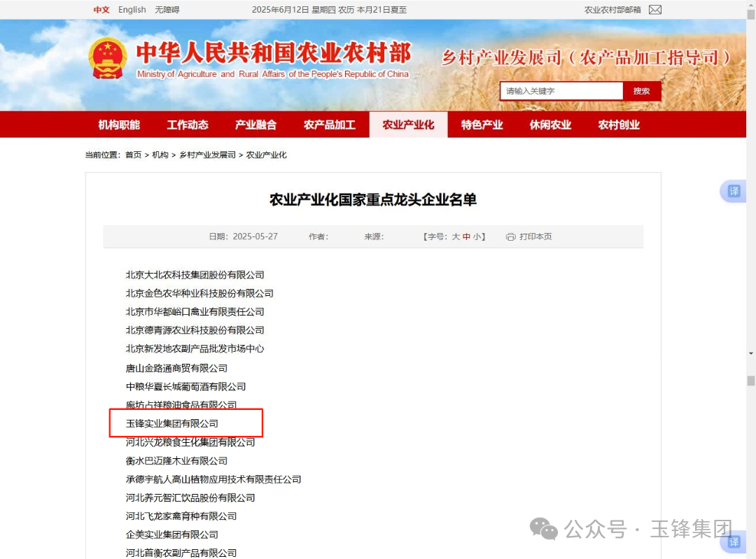Screen dimensions: 756x559
Task: Go to 农业产业化 in breadcrumb
Action: (x=266, y=155)
